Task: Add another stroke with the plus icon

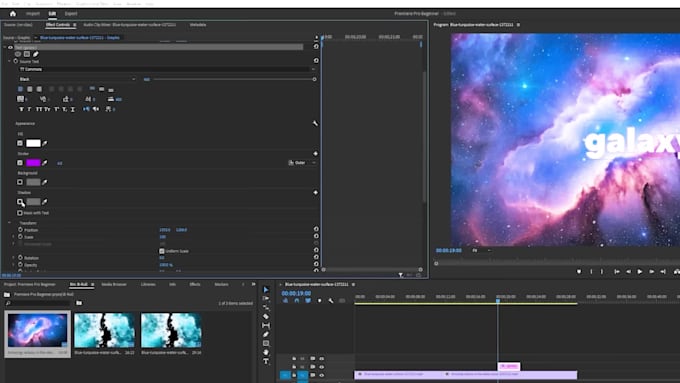Action: coord(315,154)
